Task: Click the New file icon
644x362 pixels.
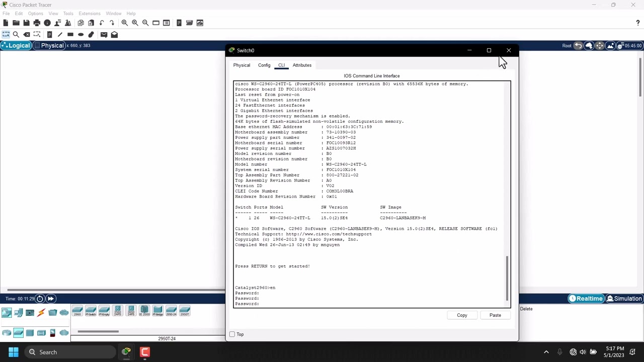Action: coord(6,23)
